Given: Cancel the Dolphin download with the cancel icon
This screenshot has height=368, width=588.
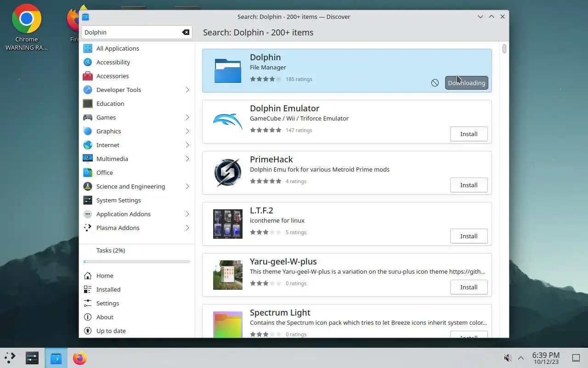Looking at the screenshot, I should coord(435,83).
